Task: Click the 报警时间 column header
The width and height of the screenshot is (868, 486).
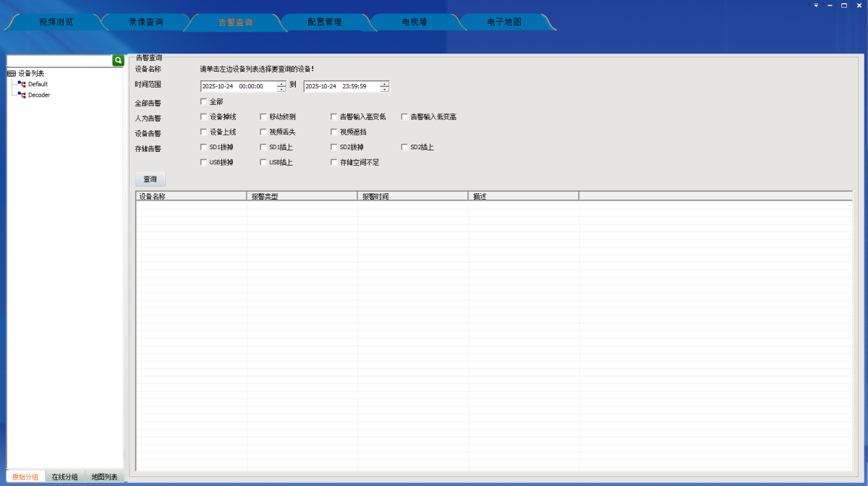Action: (412, 196)
